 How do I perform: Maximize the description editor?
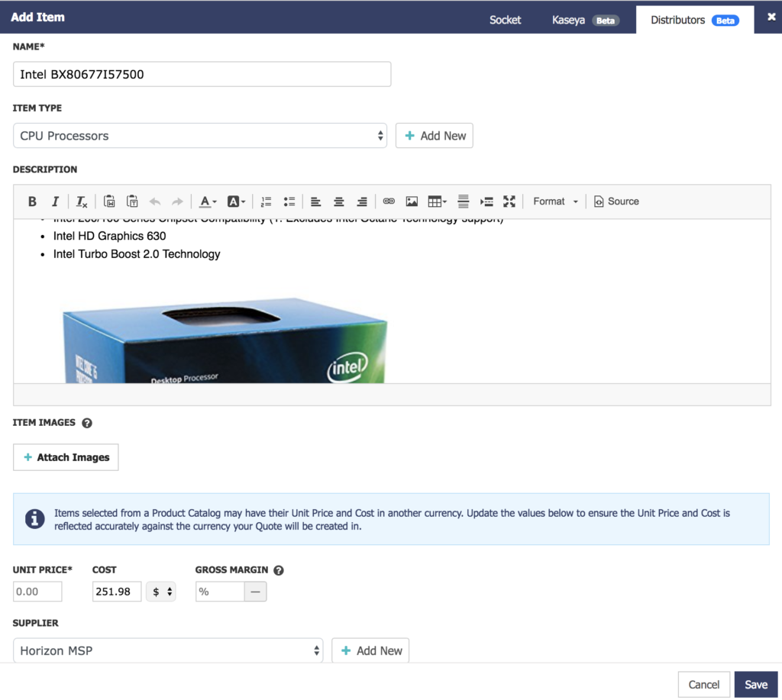click(x=509, y=202)
